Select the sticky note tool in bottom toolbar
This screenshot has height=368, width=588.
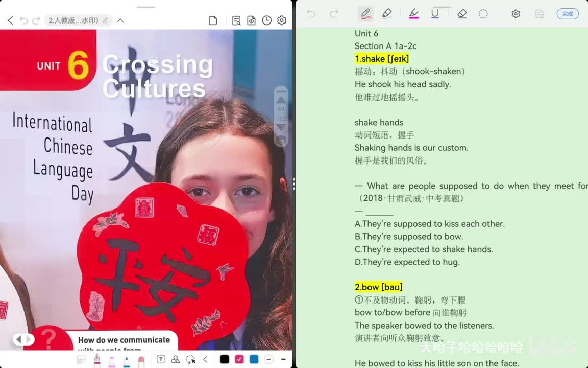pyautogui.click(x=81, y=360)
